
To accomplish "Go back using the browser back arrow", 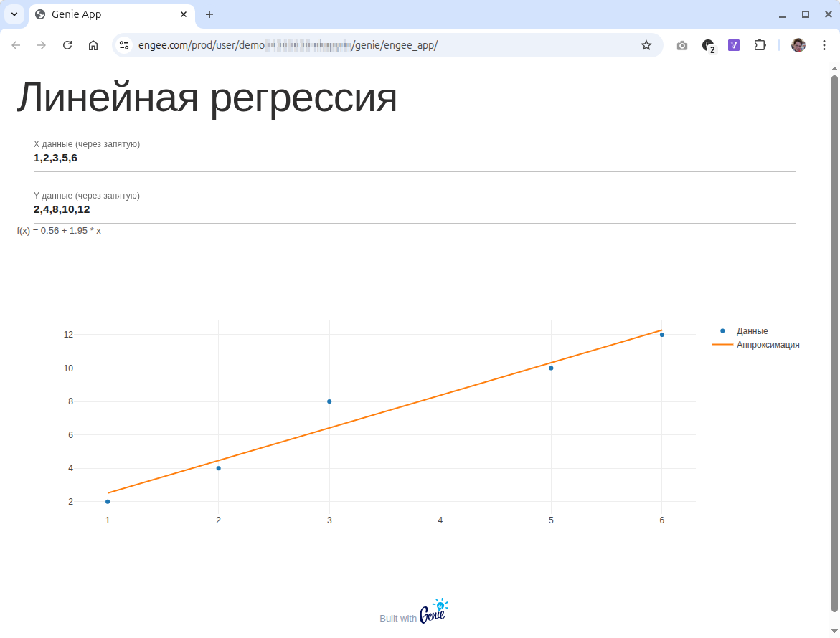I will coord(16,44).
